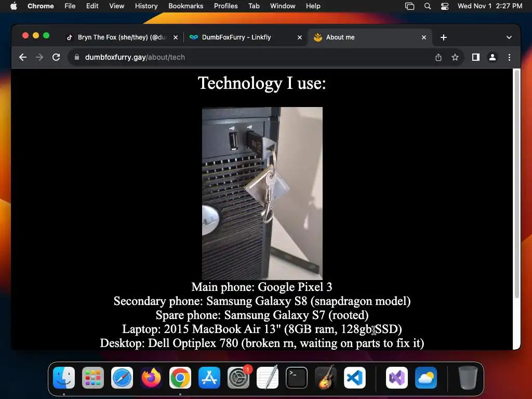Click the Samsung Galaxy S7 (rooted) line

pyautogui.click(x=262, y=315)
